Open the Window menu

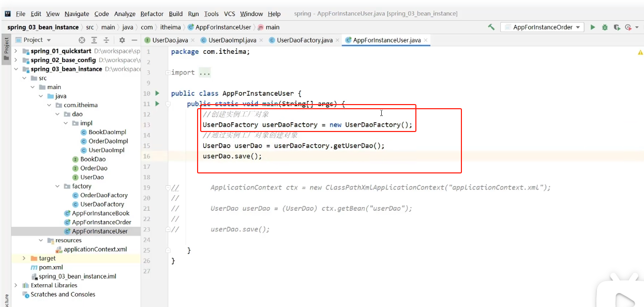(251, 14)
